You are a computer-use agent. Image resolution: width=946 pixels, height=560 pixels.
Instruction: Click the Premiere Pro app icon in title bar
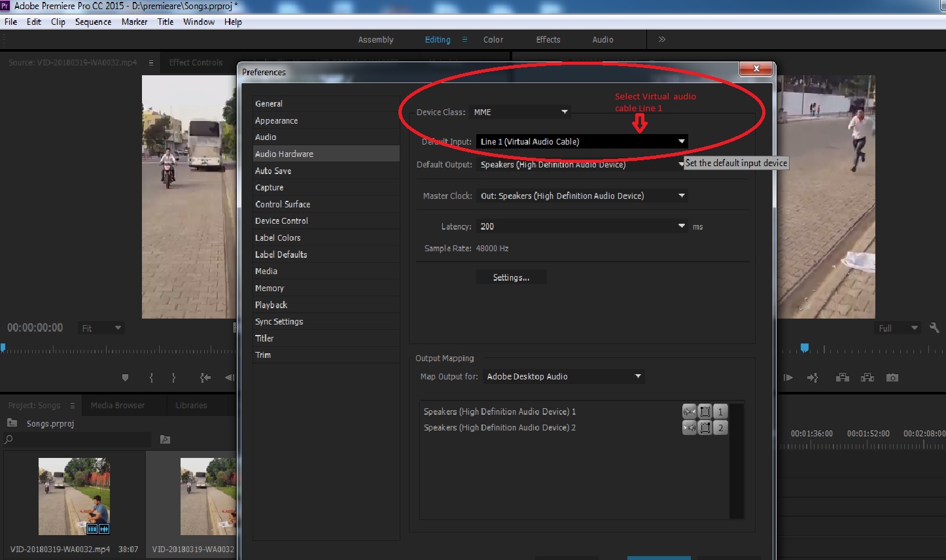click(5, 6)
